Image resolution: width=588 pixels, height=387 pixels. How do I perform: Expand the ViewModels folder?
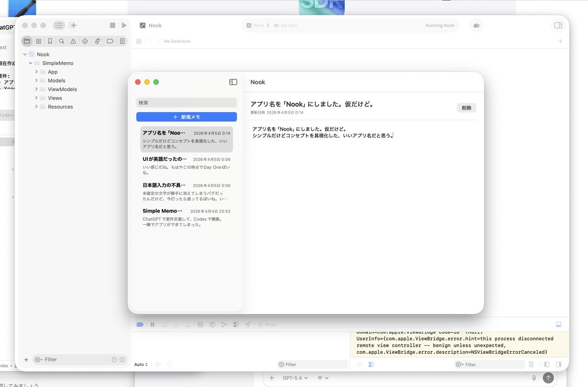point(36,89)
